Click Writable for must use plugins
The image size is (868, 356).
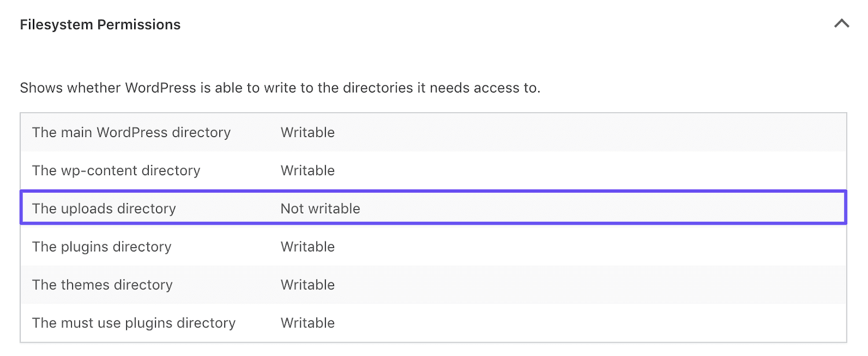point(307,322)
